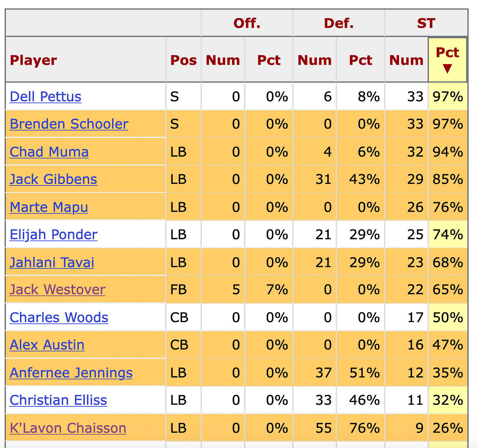Sort table by Pos column header
Image resolution: width=477 pixels, height=448 pixels.
(x=183, y=60)
